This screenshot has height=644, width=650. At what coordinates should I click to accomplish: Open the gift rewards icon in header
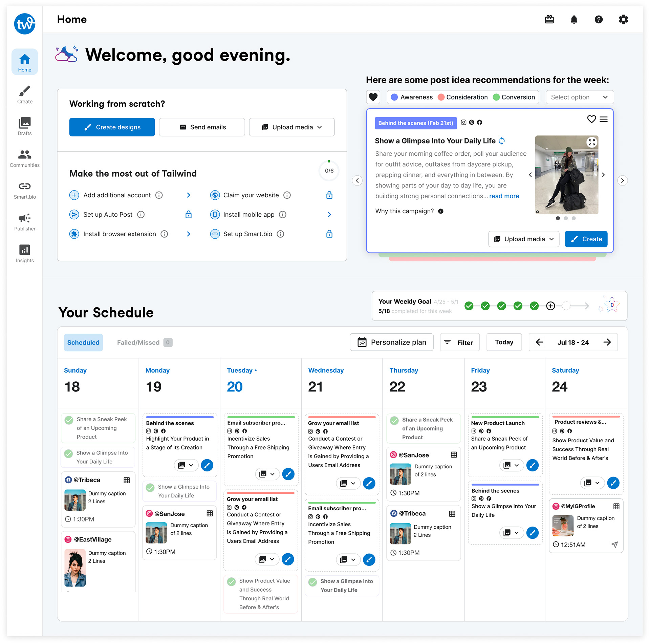549,20
